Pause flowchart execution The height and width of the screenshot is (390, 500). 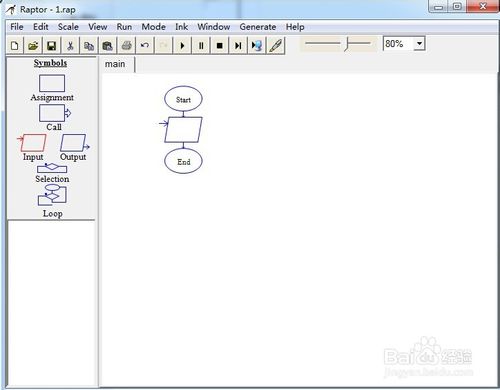(x=201, y=45)
